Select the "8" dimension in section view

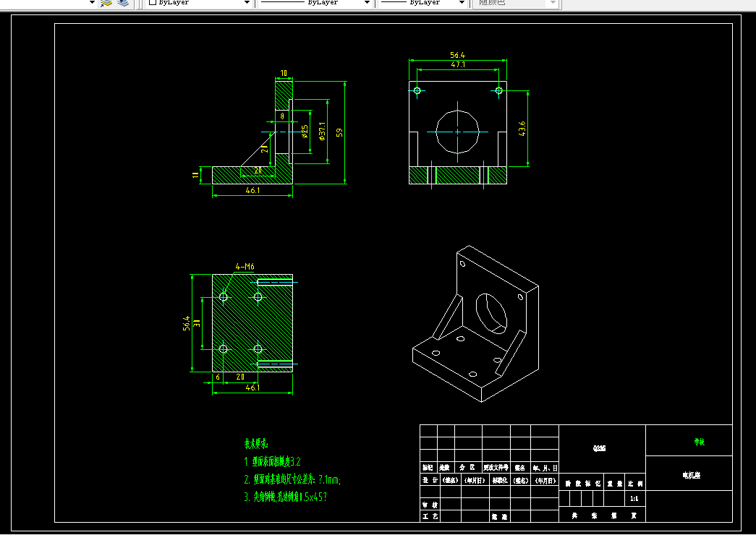tap(283, 116)
